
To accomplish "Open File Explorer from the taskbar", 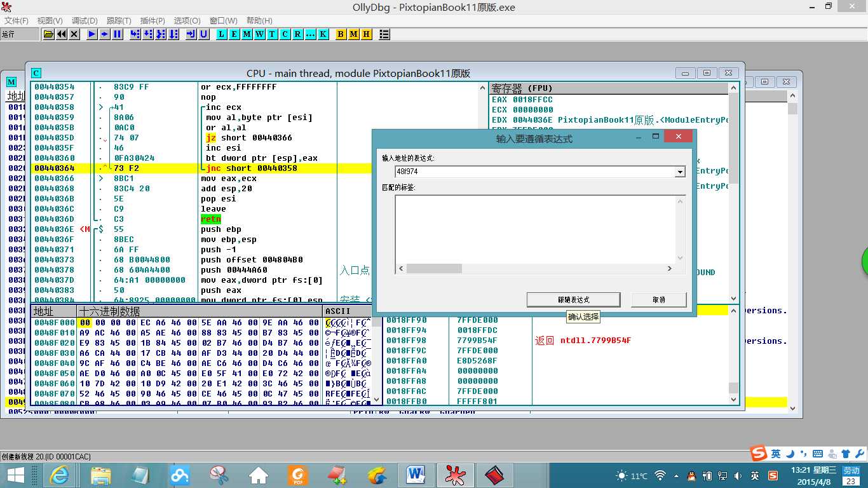I will coord(100,475).
